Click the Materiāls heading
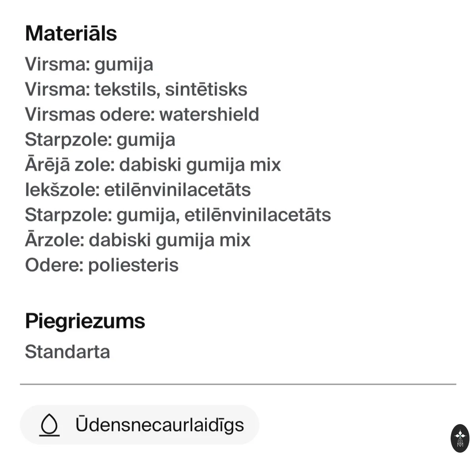 click(71, 33)
